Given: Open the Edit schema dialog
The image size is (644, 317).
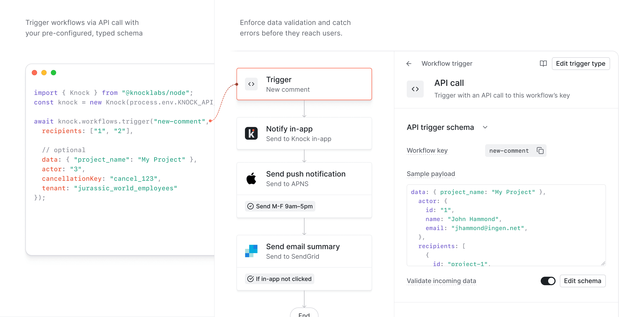Looking at the screenshot, I should click(583, 281).
